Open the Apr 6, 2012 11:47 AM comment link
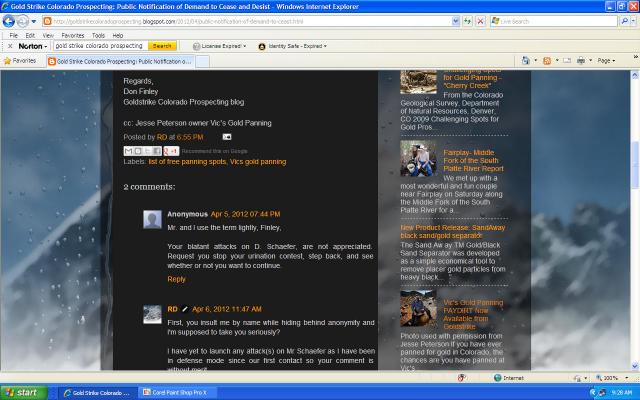This screenshot has width=640, height=400. point(227,309)
